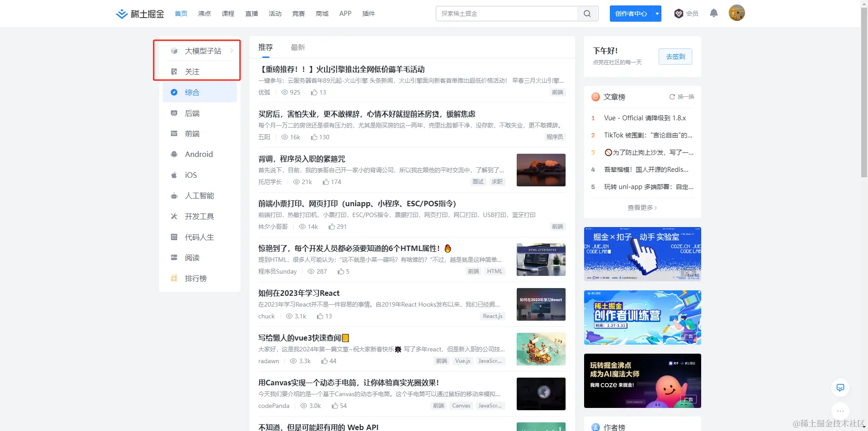Viewport: 868px width, 431px height.
Task: Click the 代码人生 sidebar icon
Action: (x=174, y=237)
